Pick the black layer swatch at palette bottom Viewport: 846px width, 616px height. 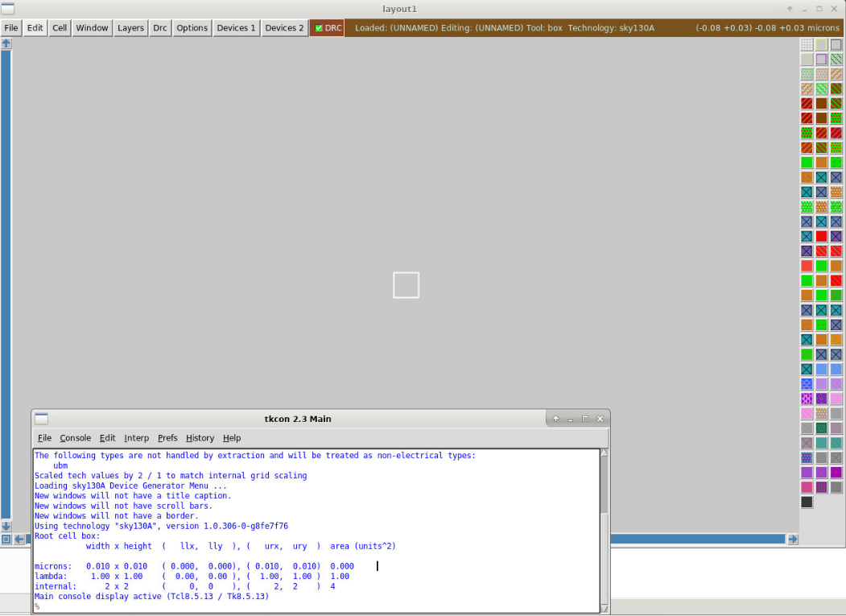(x=807, y=502)
